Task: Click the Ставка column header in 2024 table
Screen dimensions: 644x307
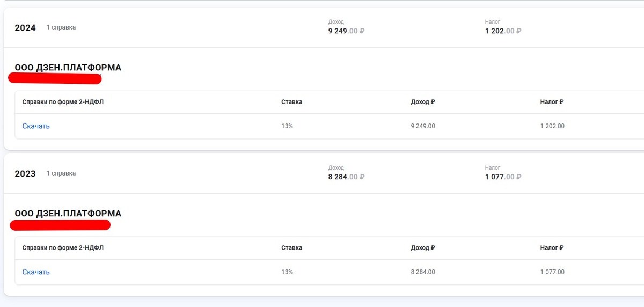Action: 291,102
